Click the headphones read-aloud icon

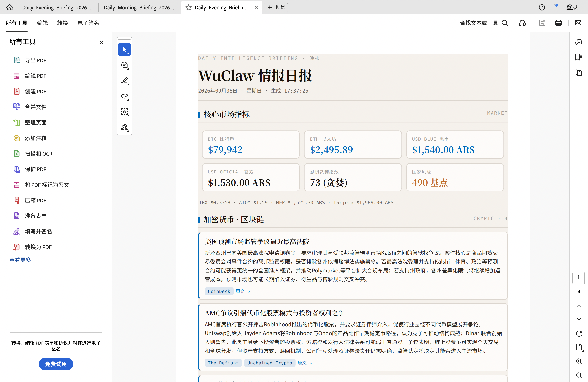[x=522, y=23]
